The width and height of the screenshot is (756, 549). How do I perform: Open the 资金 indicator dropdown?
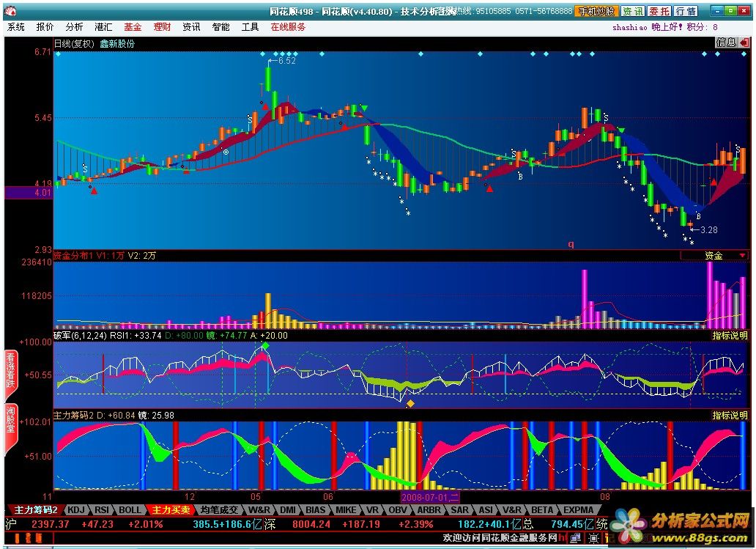coord(714,255)
